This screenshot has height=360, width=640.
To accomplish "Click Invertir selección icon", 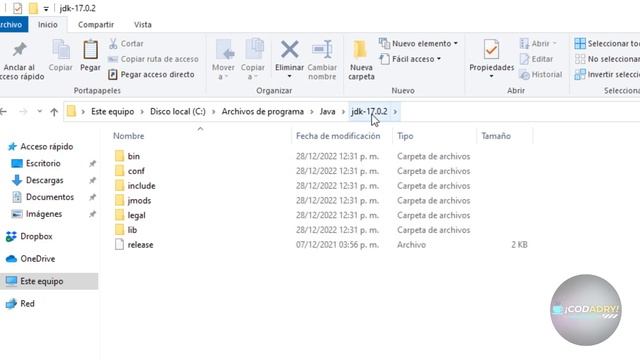I will pos(580,75).
